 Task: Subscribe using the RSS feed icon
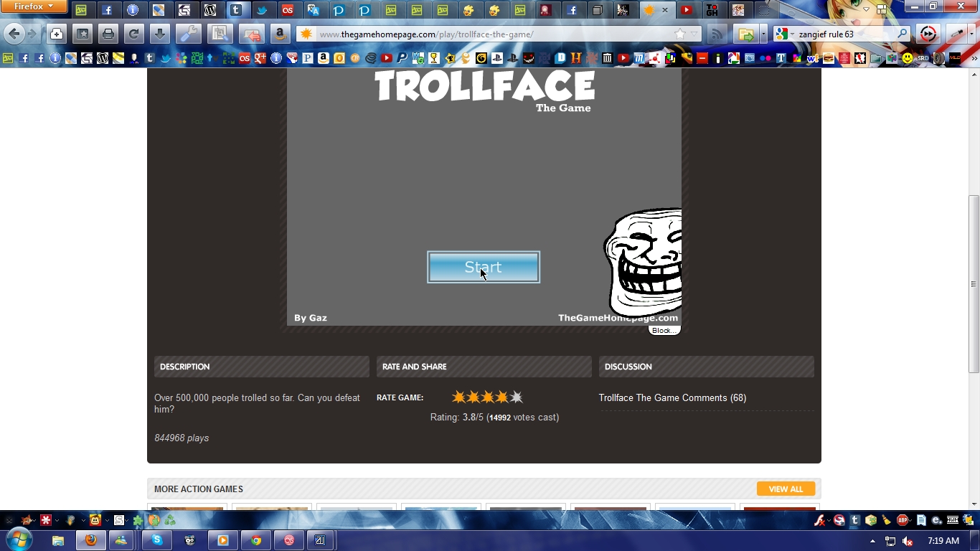(717, 34)
